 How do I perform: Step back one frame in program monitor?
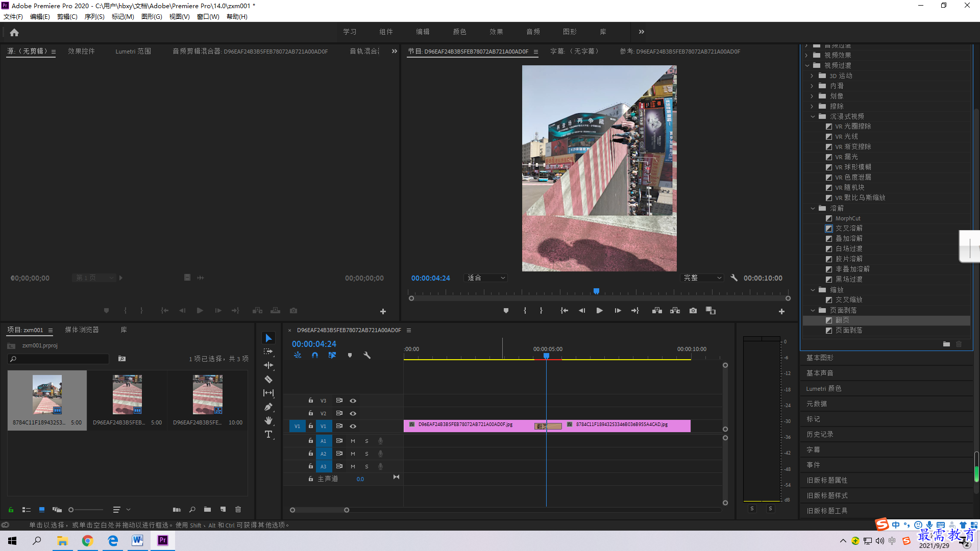click(582, 311)
